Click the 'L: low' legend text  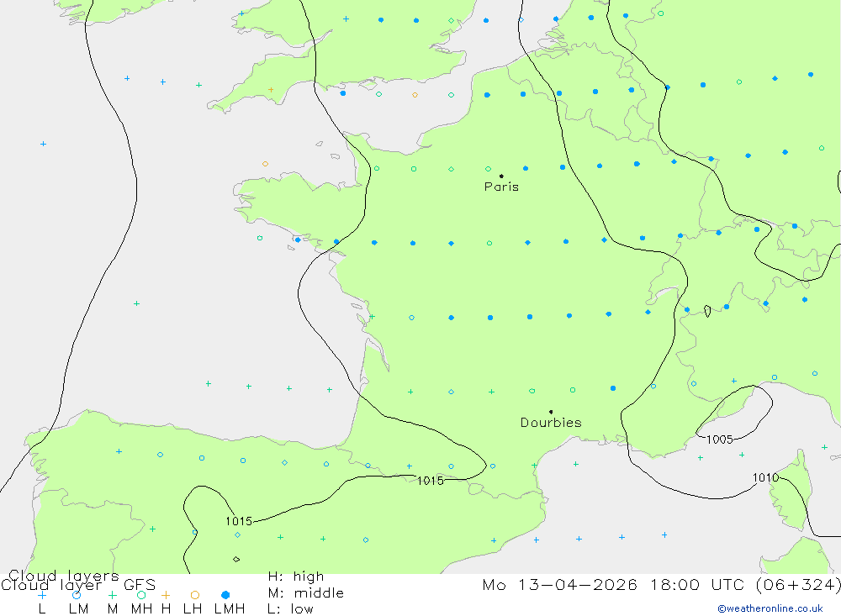290,609
